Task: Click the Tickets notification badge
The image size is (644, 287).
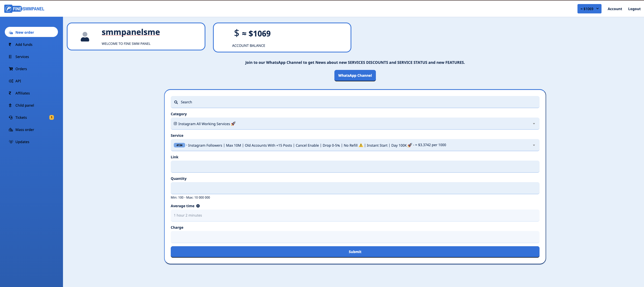Action: click(52, 118)
